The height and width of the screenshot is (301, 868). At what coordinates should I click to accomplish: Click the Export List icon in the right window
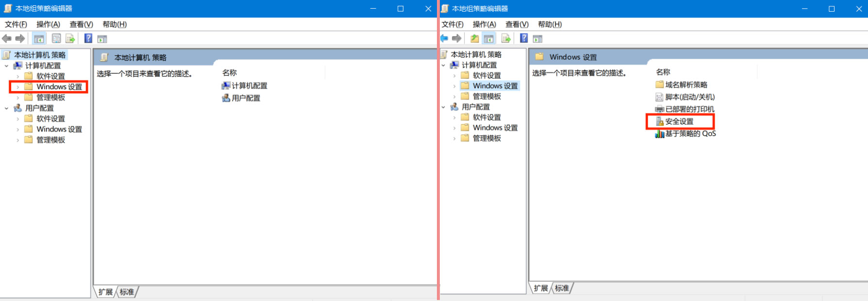click(506, 38)
